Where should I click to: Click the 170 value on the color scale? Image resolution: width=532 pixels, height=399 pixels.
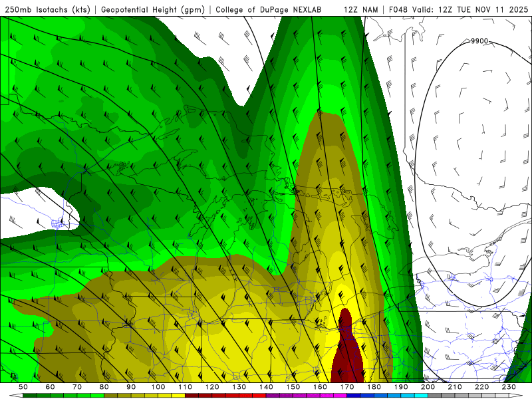[347, 387]
